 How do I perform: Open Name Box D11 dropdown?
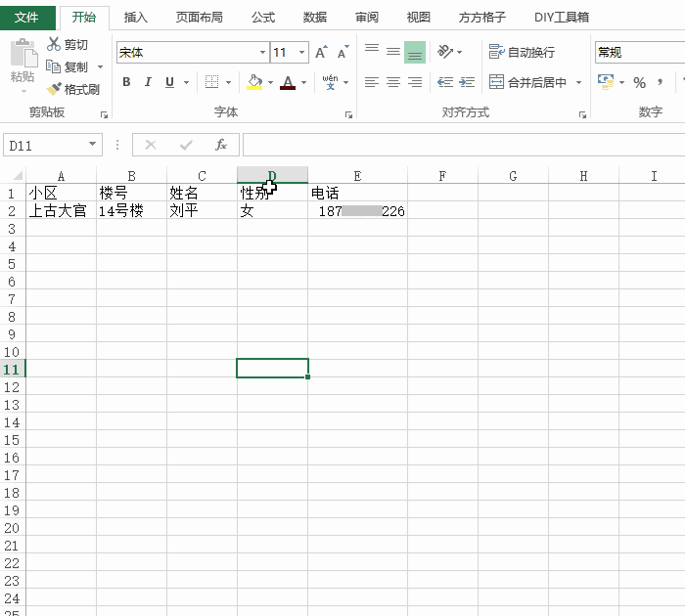[92, 144]
